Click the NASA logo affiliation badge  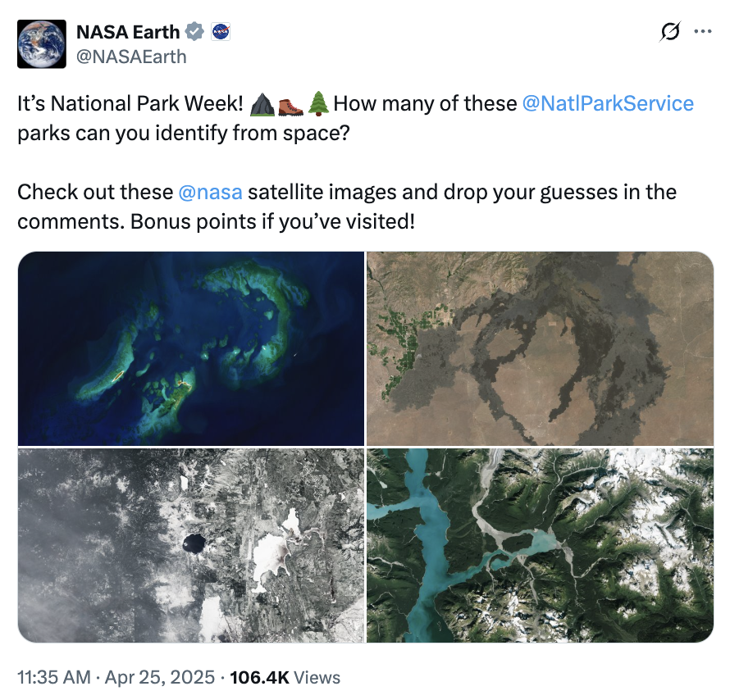(220, 32)
